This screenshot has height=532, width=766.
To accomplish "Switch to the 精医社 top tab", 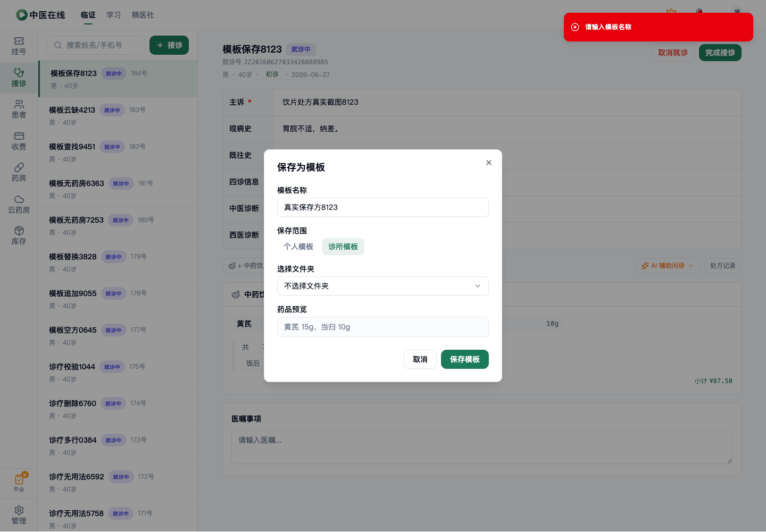I will click(x=143, y=15).
